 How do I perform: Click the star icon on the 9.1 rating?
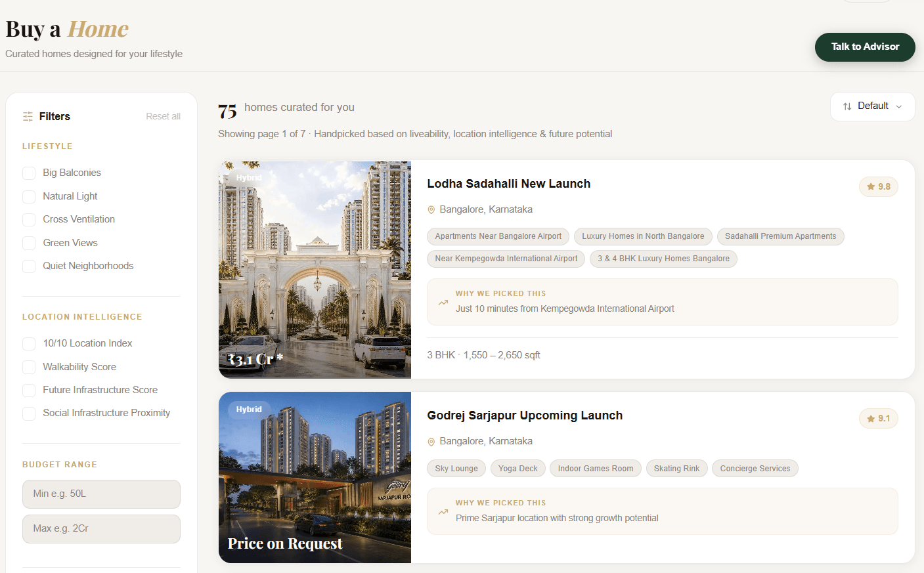[871, 418]
